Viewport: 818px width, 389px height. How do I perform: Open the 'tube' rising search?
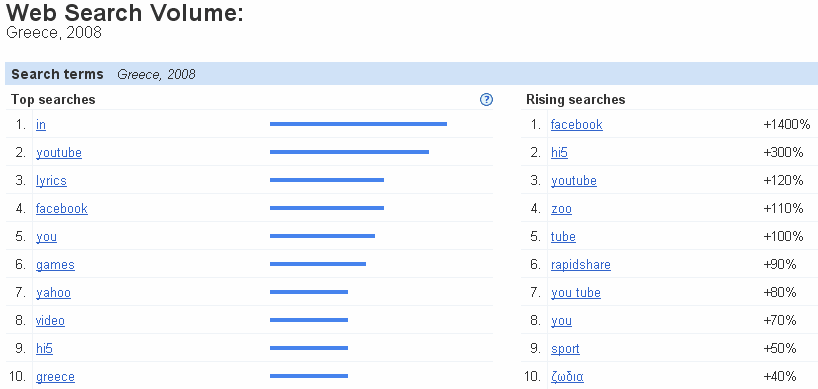563,237
